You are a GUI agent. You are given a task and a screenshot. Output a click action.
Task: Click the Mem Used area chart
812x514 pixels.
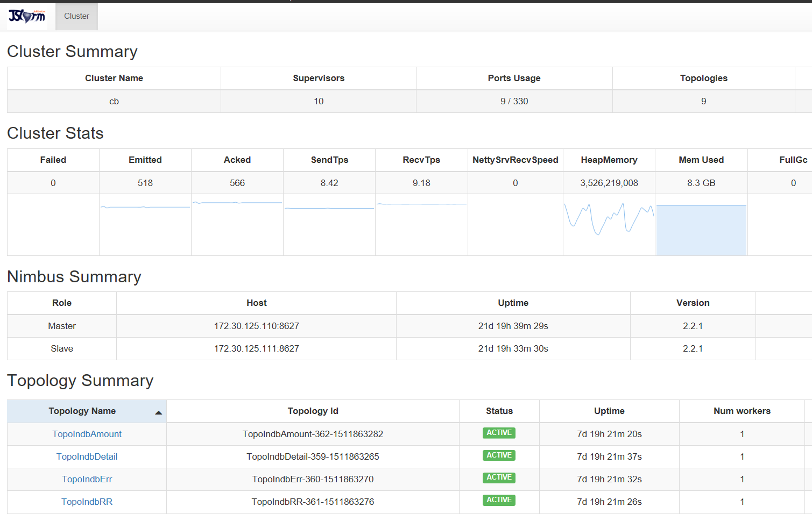tap(701, 230)
